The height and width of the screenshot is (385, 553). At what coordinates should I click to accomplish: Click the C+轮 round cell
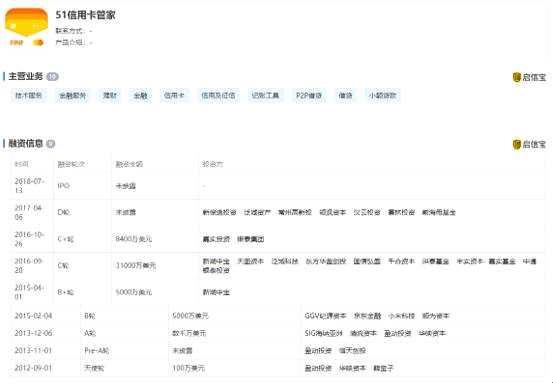(66, 239)
